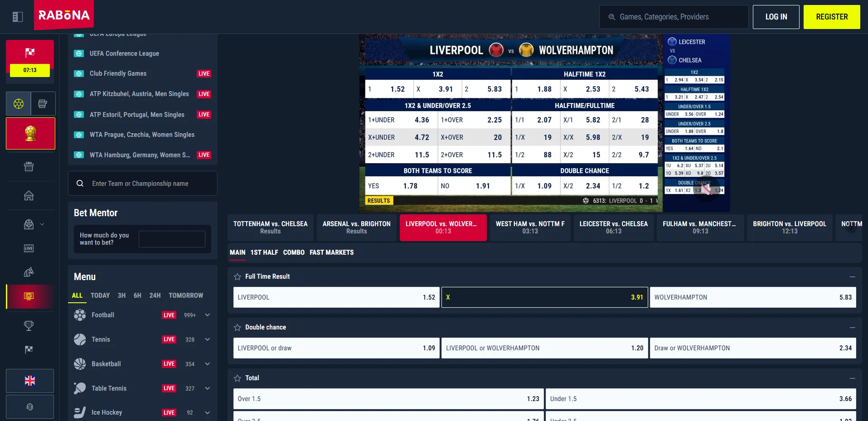Focus the Games, Categories, Providers search
Screen dimensions: 868x421
[x=674, y=17]
